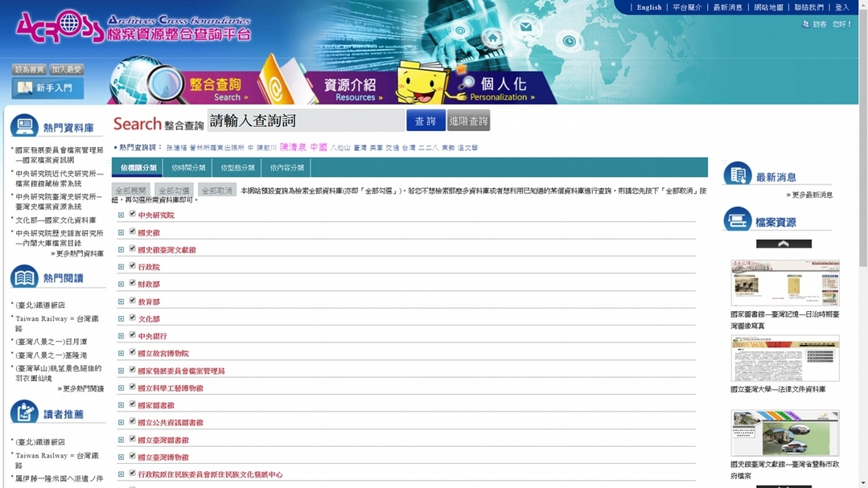Click the magnifying glass globe icon for 整合查詢
The width and height of the screenshot is (868, 488).
tap(146, 80)
